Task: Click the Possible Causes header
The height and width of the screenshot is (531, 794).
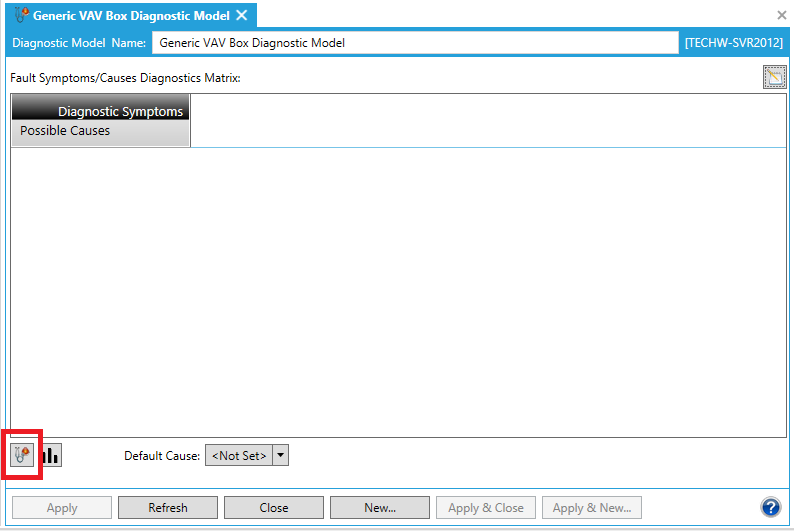Action: (65, 131)
